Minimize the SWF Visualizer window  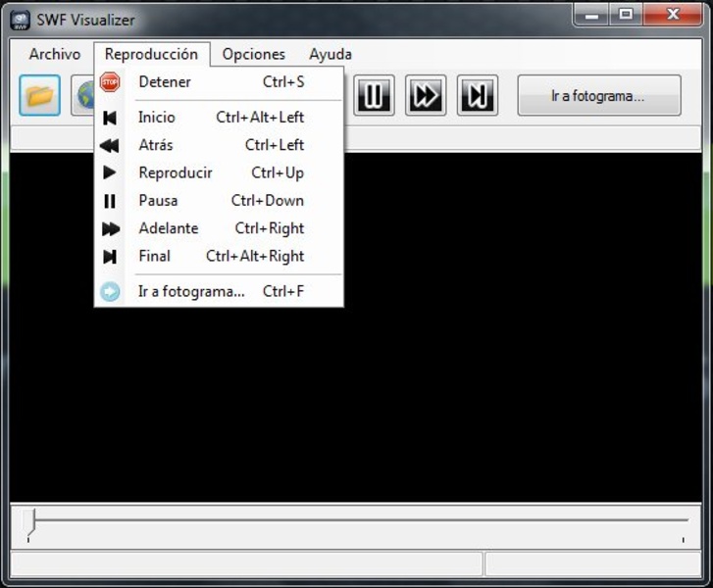[x=591, y=15]
